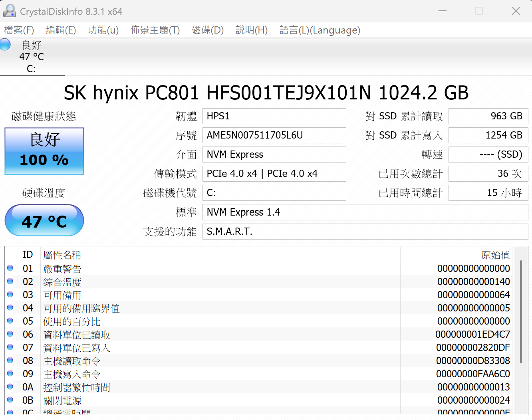The image size is (532, 420).
Task: Click raw value 00000000000140
Action: (x=474, y=281)
